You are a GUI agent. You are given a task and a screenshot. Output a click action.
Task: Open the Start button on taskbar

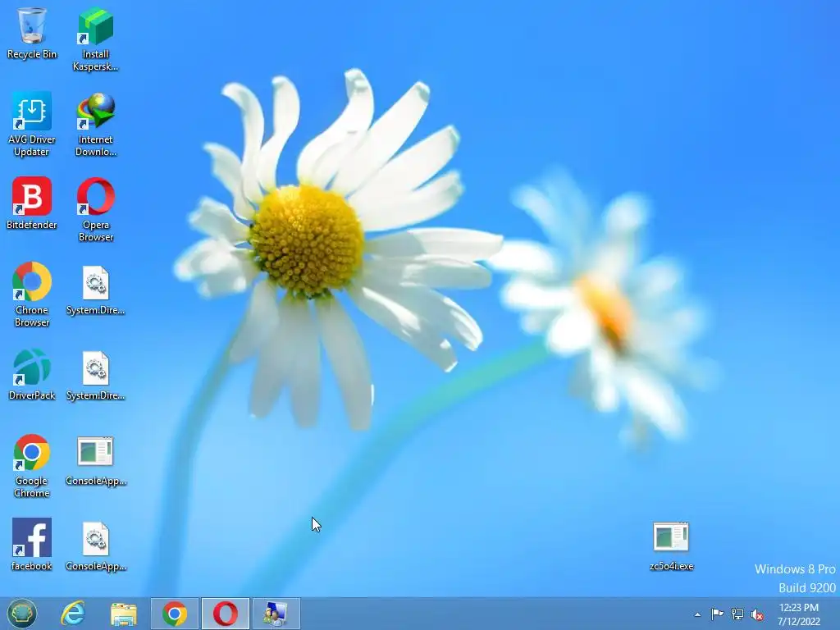point(22,614)
